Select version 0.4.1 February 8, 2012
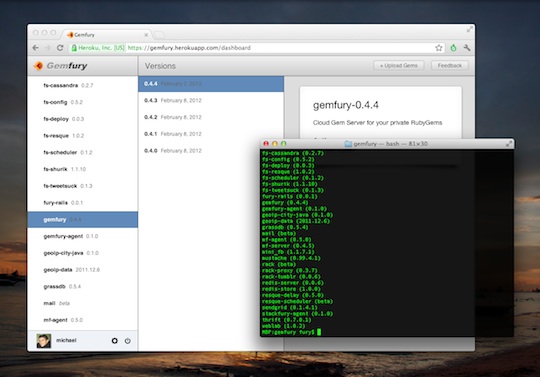The width and height of the screenshot is (540, 377). point(211,134)
